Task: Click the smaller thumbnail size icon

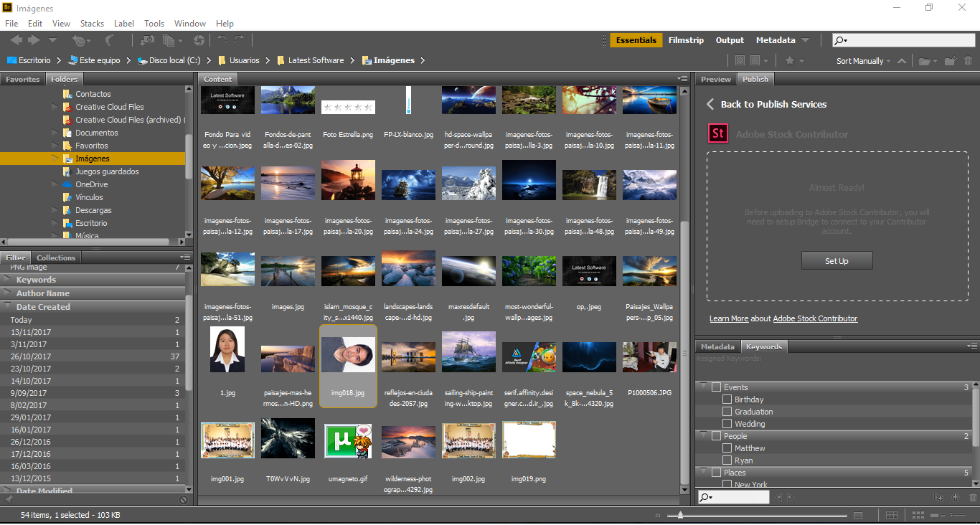Action: [658, 516]
